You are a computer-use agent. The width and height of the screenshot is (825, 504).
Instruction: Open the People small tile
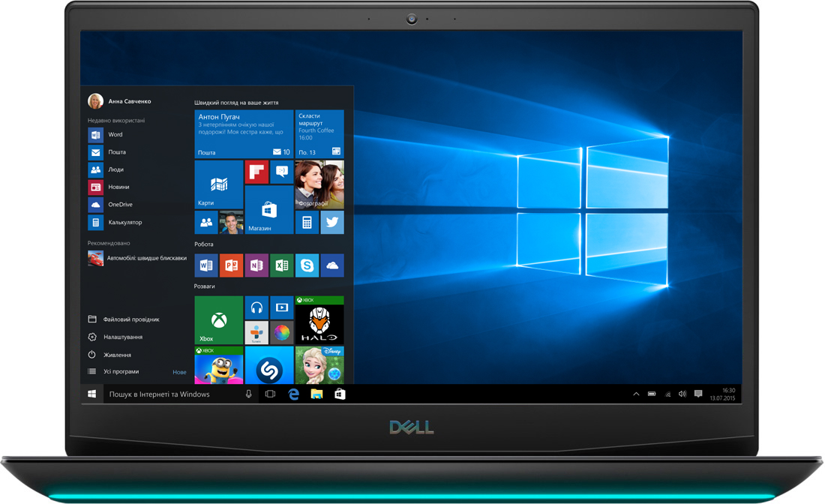(x=206, y=222)
